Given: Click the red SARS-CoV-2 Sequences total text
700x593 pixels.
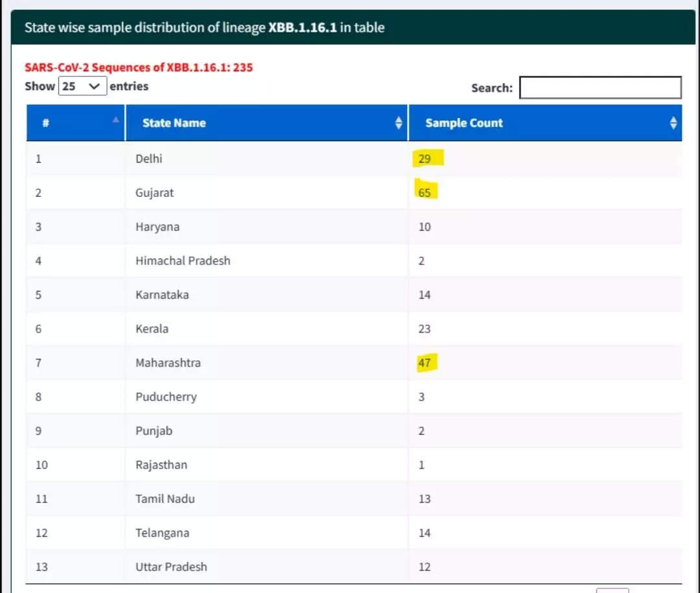Looking at the screenshot, I should [139, 67].
